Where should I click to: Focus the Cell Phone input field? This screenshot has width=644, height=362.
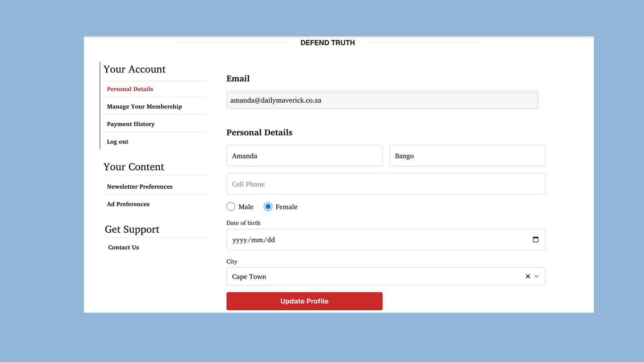click(386, 184)
